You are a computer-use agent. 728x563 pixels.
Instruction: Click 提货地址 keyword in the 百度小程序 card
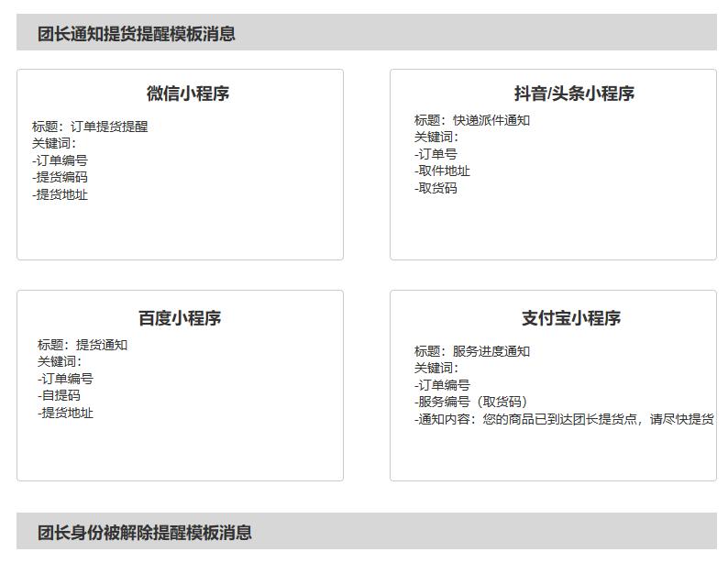point(66,413)
